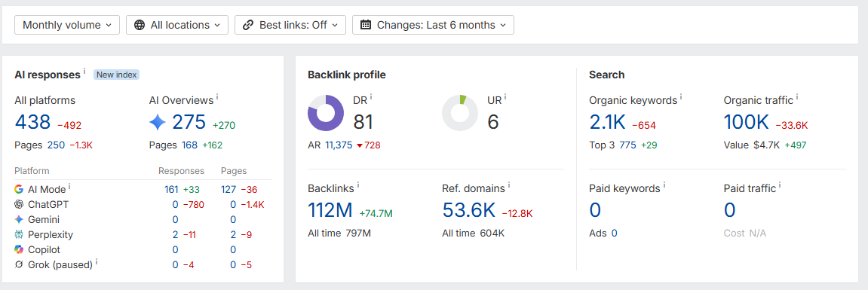Click the Copilot platform icon
Viewport: 868px width, 290px height.
(x=19, y=249)
